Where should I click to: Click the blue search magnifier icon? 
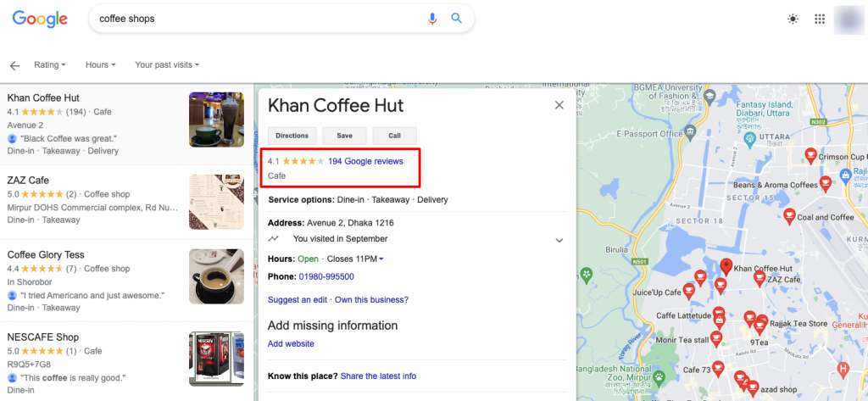click(456, 19)
